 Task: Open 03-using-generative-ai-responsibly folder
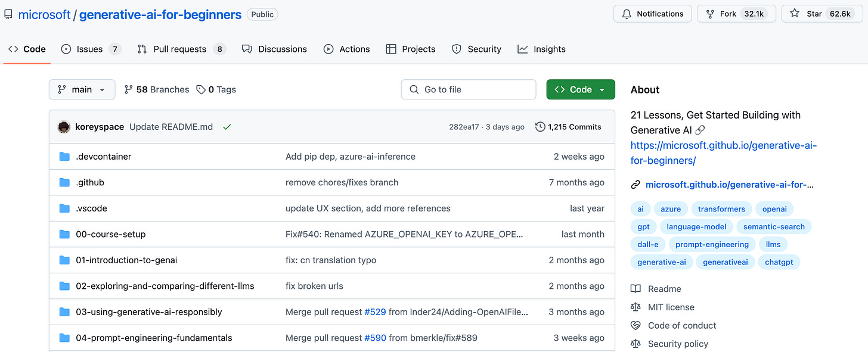(x=149, y=312)
